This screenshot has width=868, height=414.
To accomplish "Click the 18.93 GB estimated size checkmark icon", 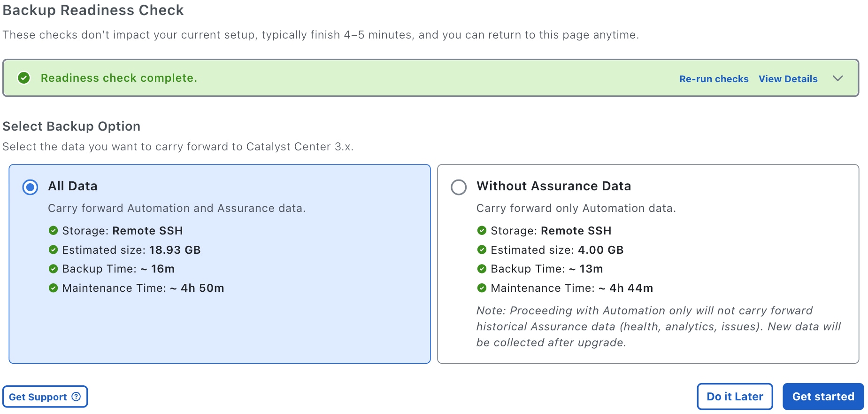I will [x=53, y=250].
